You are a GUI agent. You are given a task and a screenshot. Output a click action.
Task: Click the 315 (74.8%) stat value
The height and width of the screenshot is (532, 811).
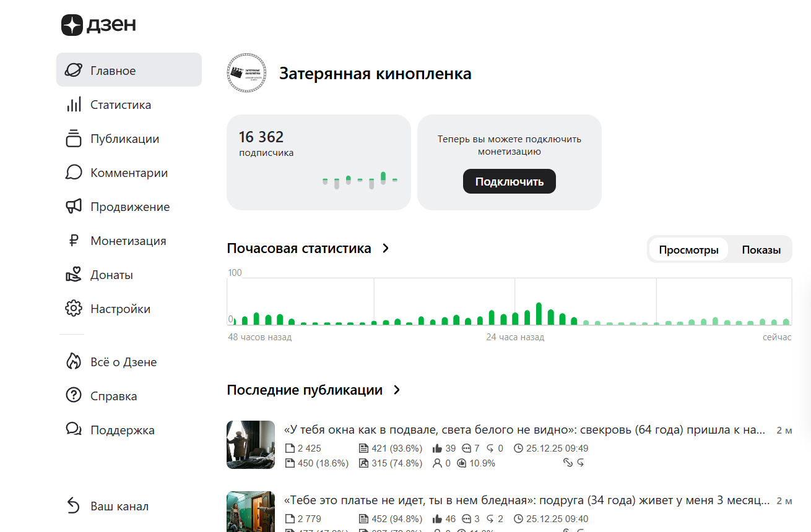pos(397,463)
